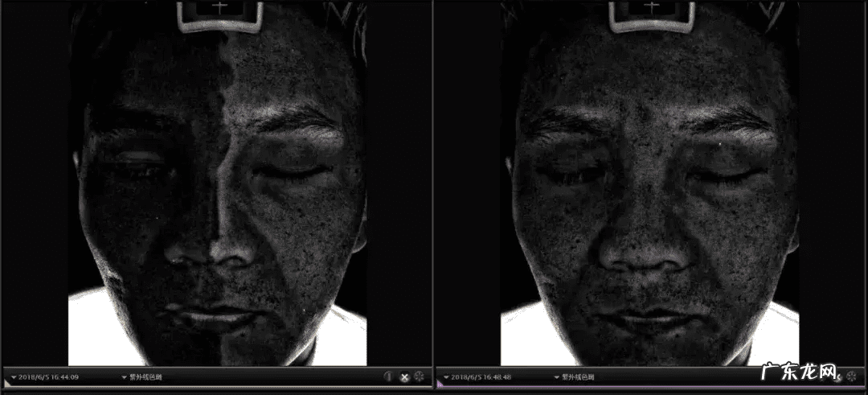Click the 2018/6/5 16:48:48 timestamp text
The image size is (868, 395).
point(481,376)
